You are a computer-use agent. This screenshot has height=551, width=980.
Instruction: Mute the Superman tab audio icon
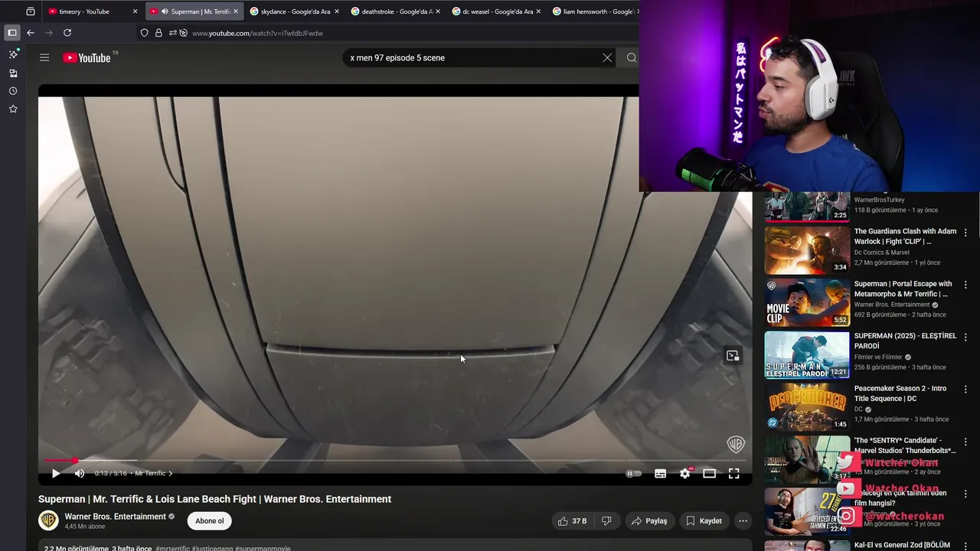[165, 11]
